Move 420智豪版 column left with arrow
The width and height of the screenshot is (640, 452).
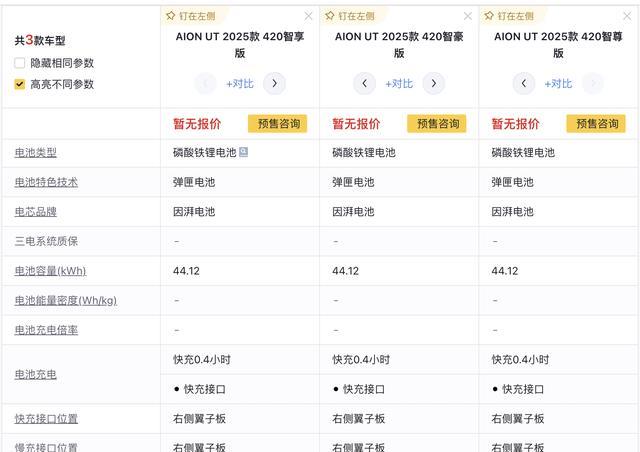(x=364, y=83)
